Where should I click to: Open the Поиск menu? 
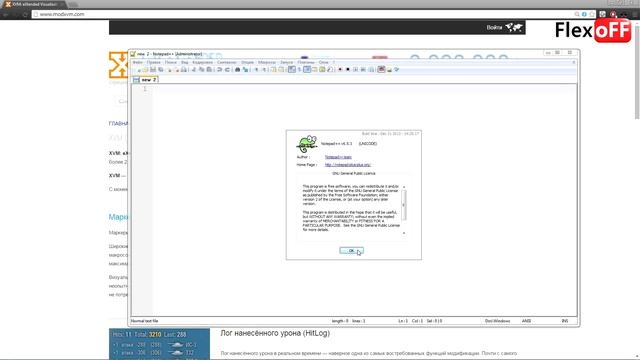click(x=171, y=62)
